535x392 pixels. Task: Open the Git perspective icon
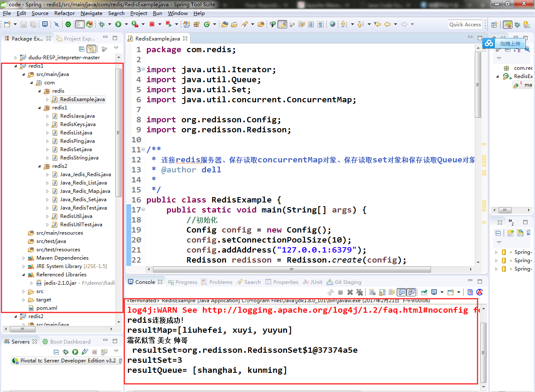(527, 25)
